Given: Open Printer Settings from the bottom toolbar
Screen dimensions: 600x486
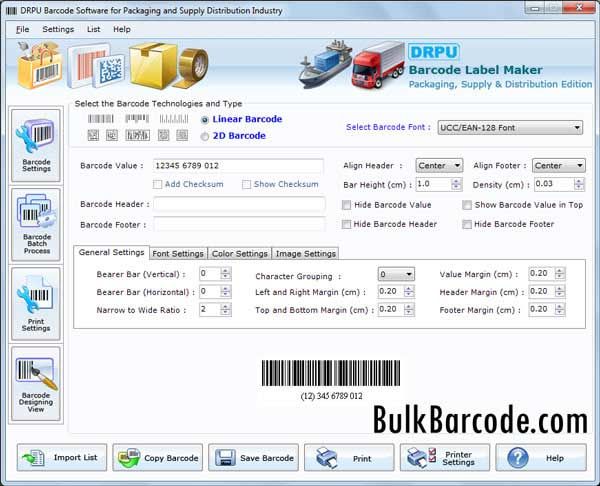Looking at the screenshot, I should [x=445, y=457].
